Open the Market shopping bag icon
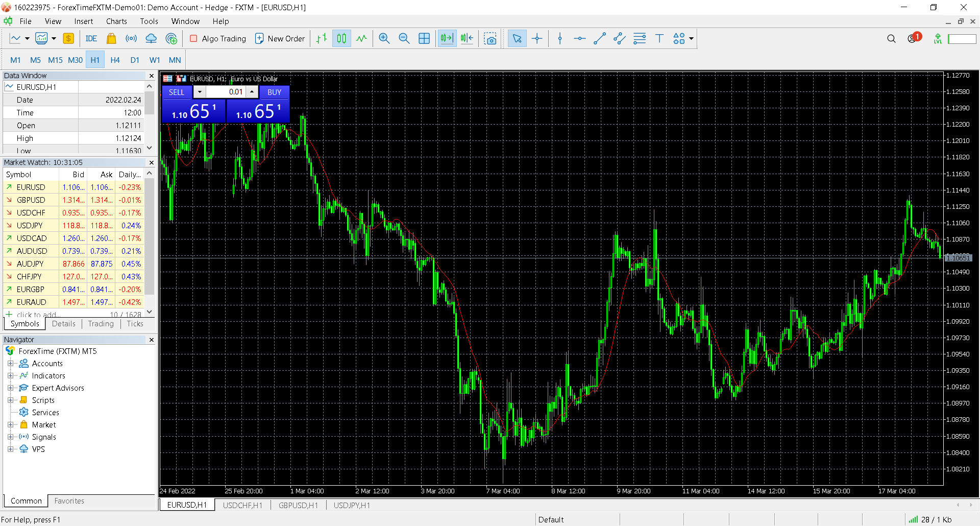Viewport: 980px width, 526px height. 111,38
